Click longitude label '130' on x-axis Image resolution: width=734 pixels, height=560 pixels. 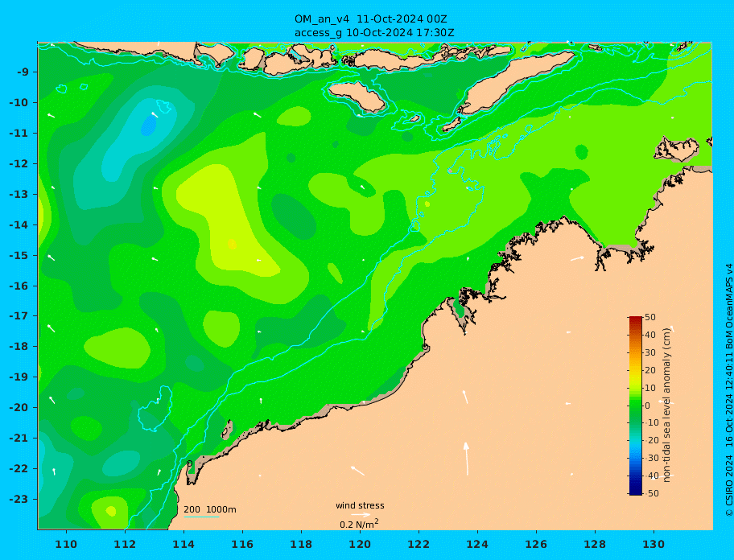tap(654, 544)
